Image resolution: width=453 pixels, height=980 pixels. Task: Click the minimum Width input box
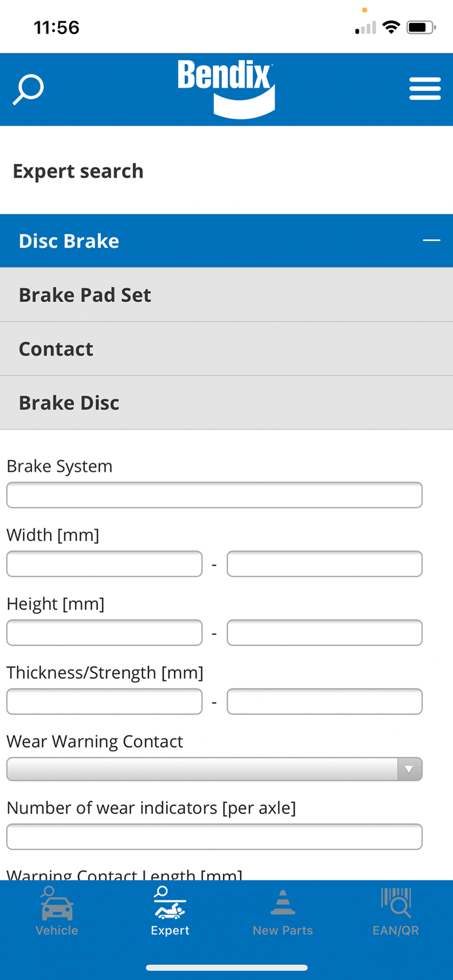pos(104,563)
